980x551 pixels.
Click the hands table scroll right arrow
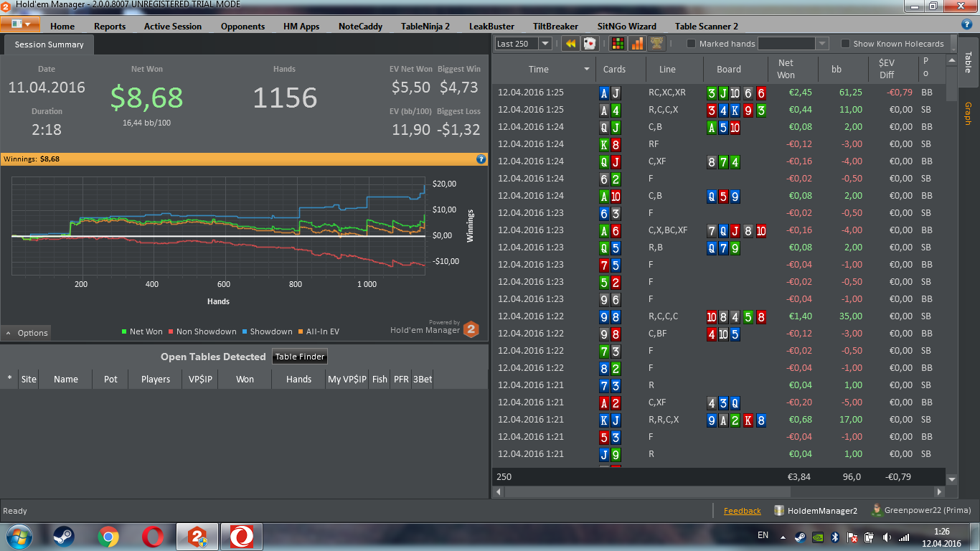[x=940, y=492]
